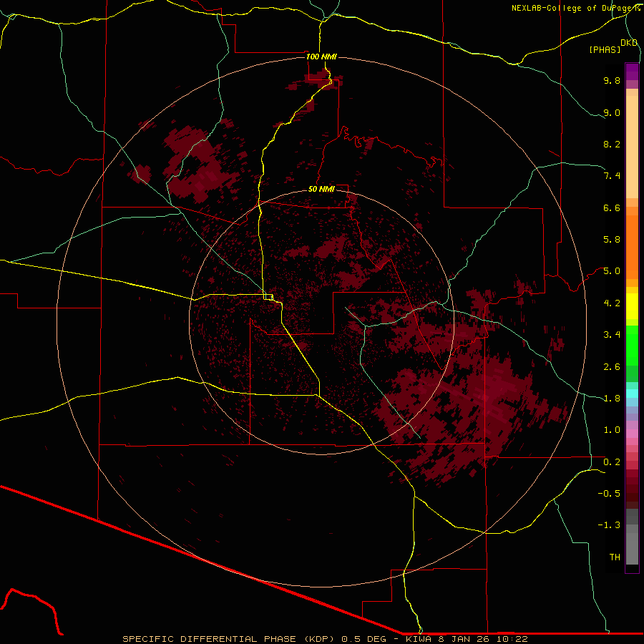Viewport: 644px width, 644px height.
Task: Click the peach segment of the color bar
Action: (x=632, y=147)
